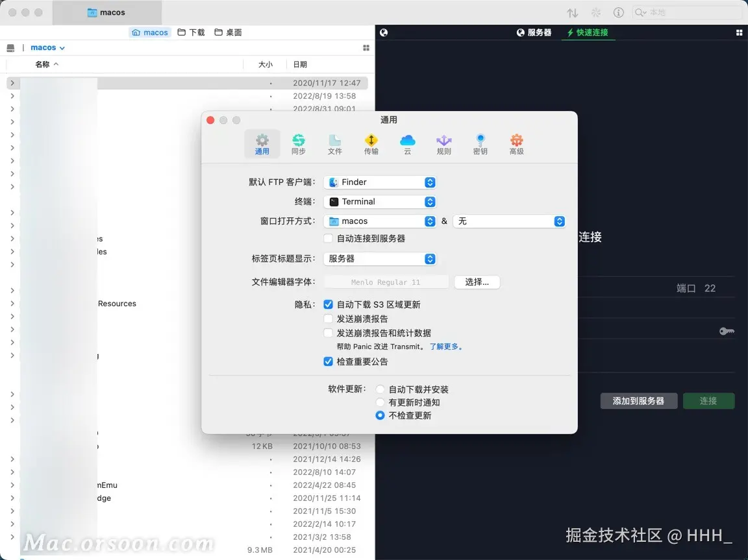Viewport: 748px width, 560px height.
Task: Enable 发送崩溃报告 checkbox
Action: tap(328, 319)
